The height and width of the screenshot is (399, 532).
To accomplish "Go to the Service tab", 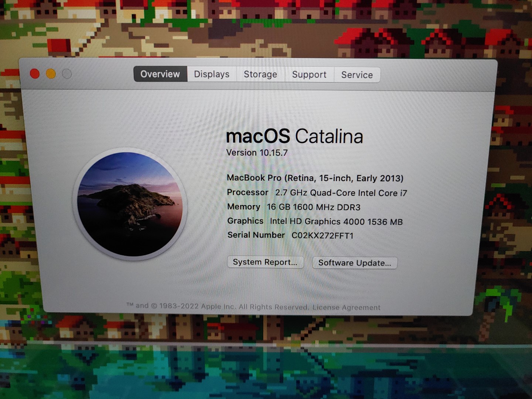I will coord(357,75).
